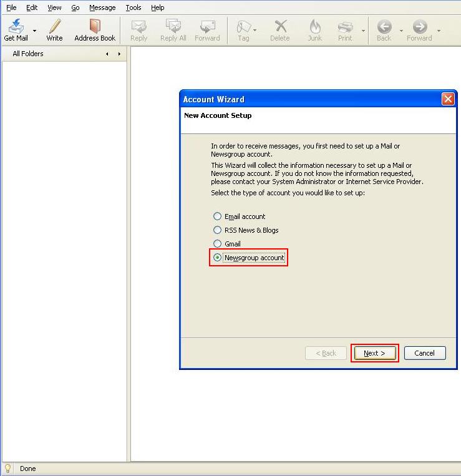Select the Newsgroup account radio button
The height and width of the screenshot is (476, 461).
(x=218, y=258)
